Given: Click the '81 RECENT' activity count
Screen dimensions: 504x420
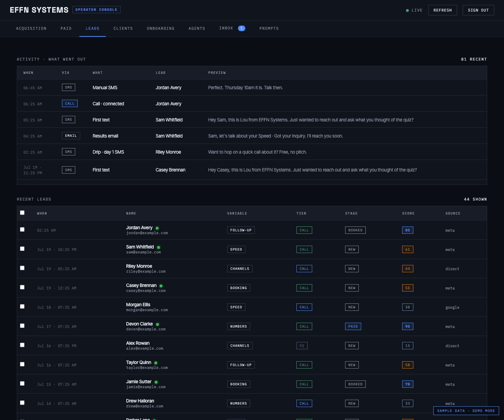Looking at the screenshot, I should pos(474,59).
